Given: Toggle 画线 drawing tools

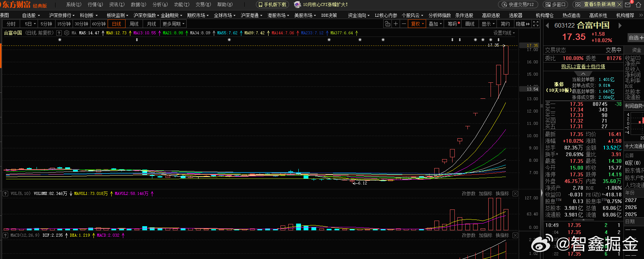Looking at the screenshot, I should 470,24.
